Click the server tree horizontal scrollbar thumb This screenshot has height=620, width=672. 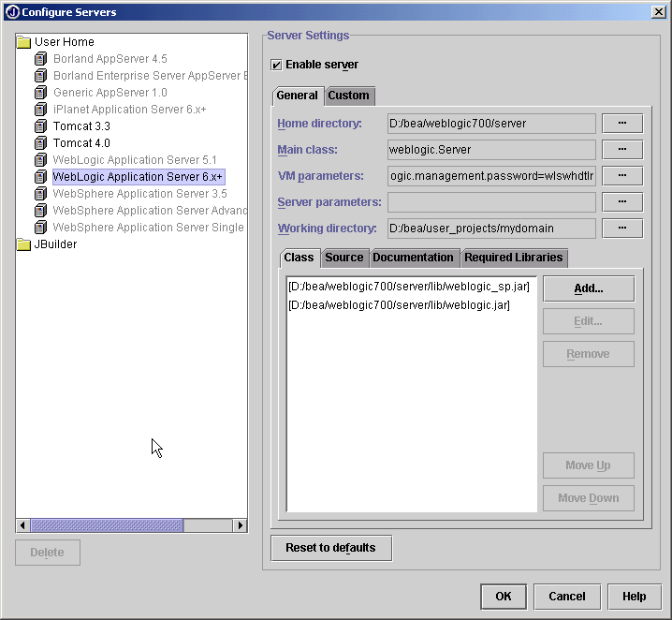point(107,525)
